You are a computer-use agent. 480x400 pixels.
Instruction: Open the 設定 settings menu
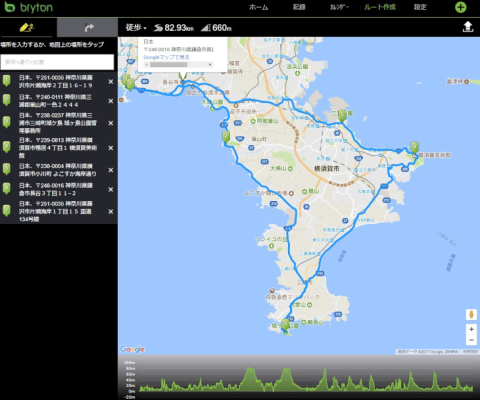click(420, 7)
